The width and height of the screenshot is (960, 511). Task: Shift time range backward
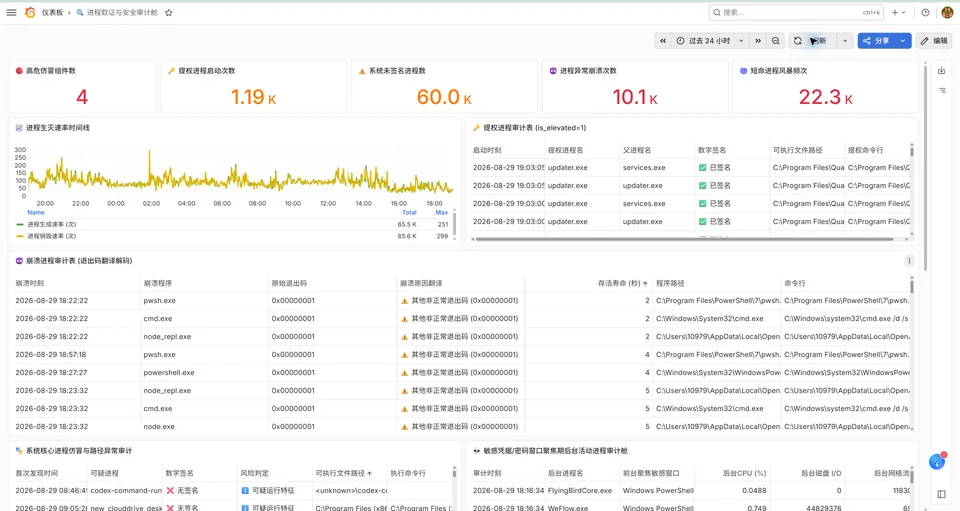pos(662,41)
